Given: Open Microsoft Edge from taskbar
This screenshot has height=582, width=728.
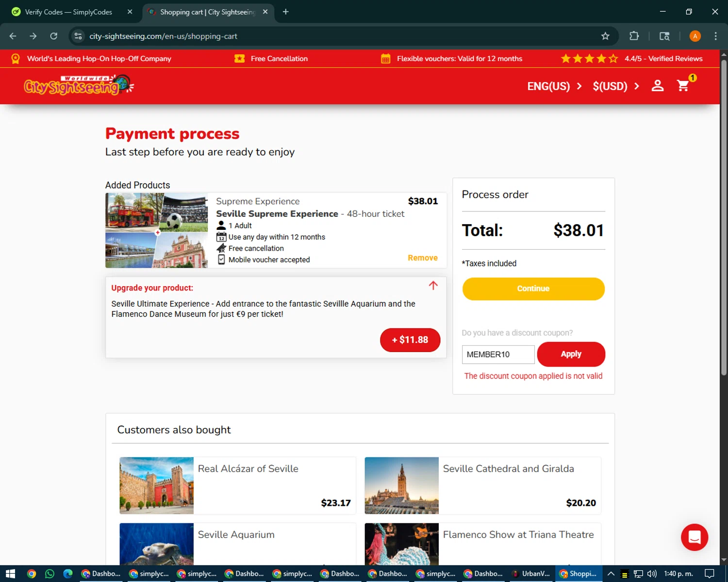Looking at the screenshot, I should pyautogui.click(x=68, y=574).
